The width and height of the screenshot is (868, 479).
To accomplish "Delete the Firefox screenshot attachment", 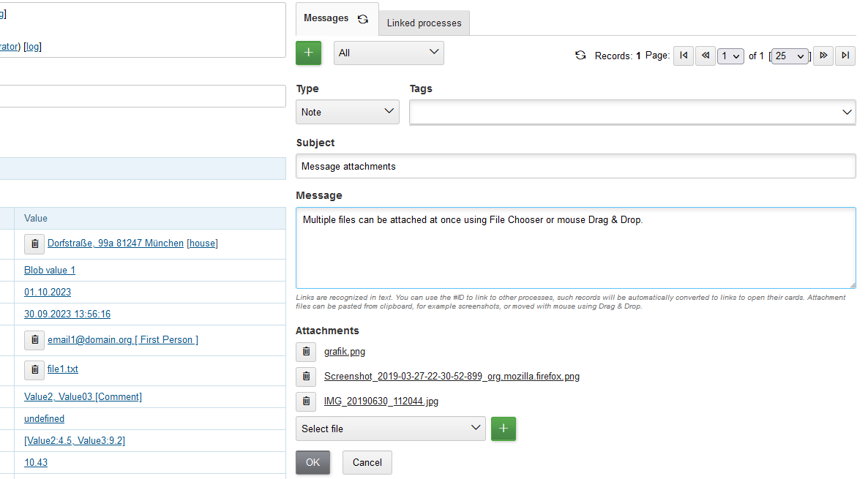I will click(306, 377).
